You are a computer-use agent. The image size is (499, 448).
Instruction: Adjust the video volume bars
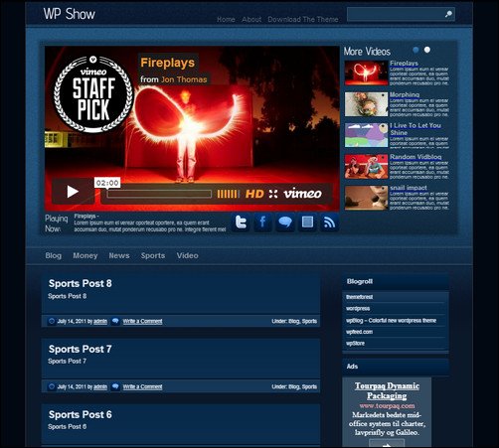coord(228,194)
